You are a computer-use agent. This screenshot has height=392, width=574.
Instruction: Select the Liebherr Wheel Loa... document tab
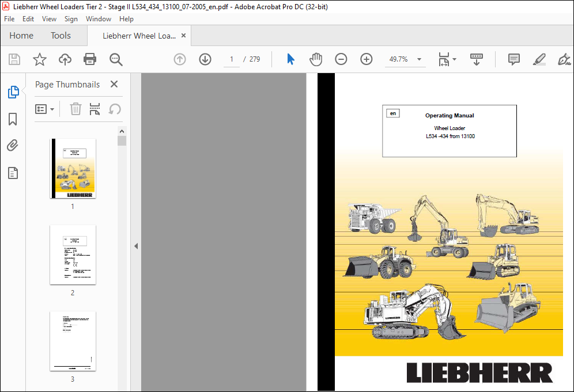pos(139,36)
